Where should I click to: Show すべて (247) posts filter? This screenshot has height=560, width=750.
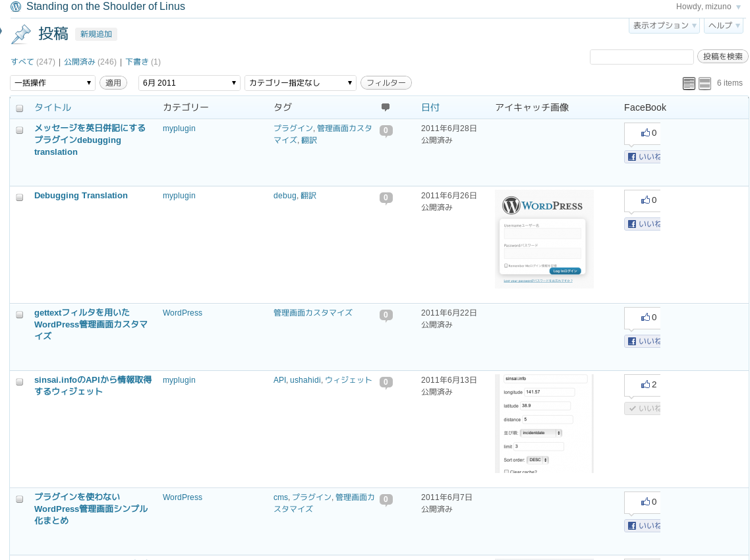32,62
